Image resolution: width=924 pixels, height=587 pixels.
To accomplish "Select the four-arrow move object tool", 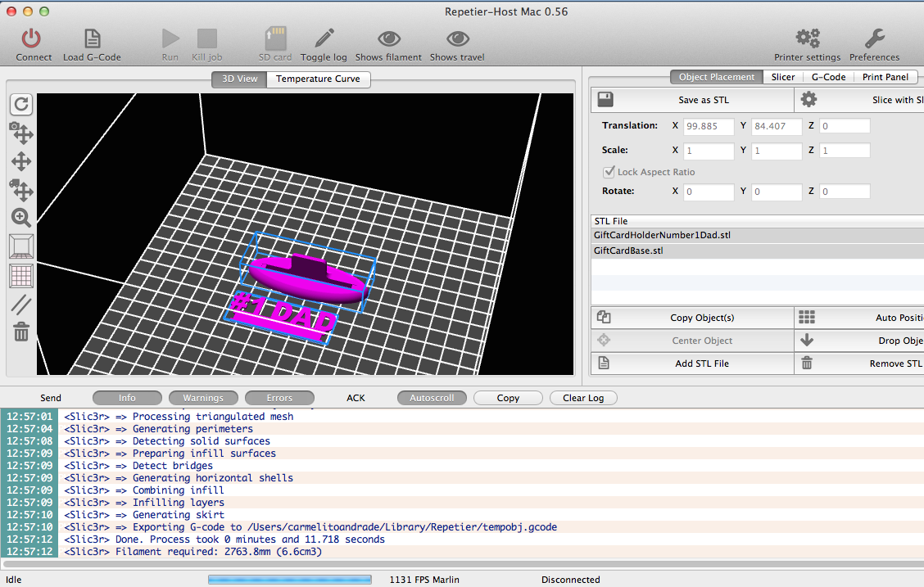I will pos(21,162).
